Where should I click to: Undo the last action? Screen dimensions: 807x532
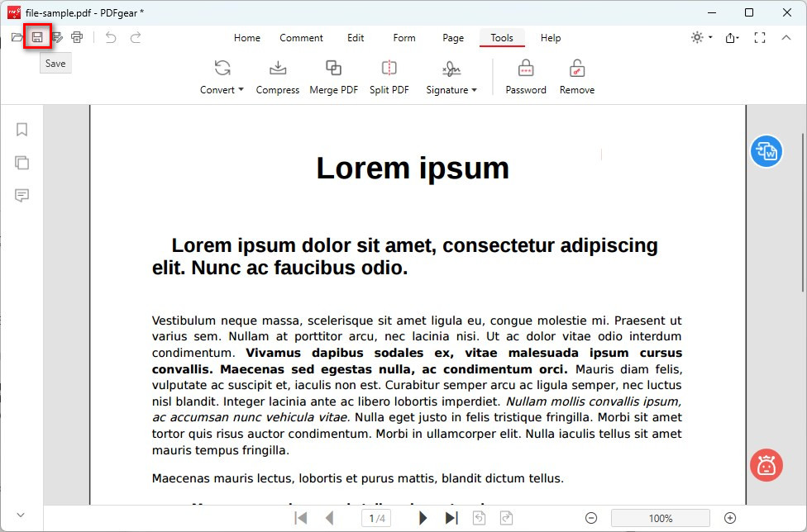(110, 37)
